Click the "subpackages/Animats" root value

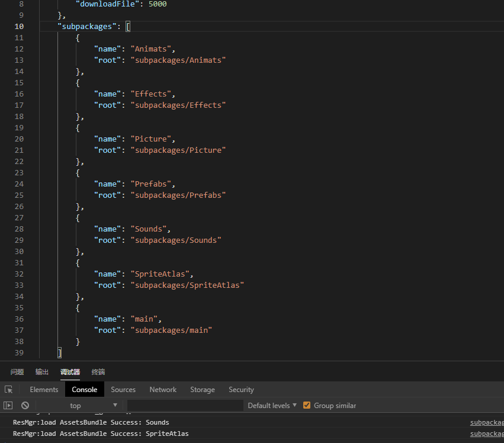click(x=178, y=60)
